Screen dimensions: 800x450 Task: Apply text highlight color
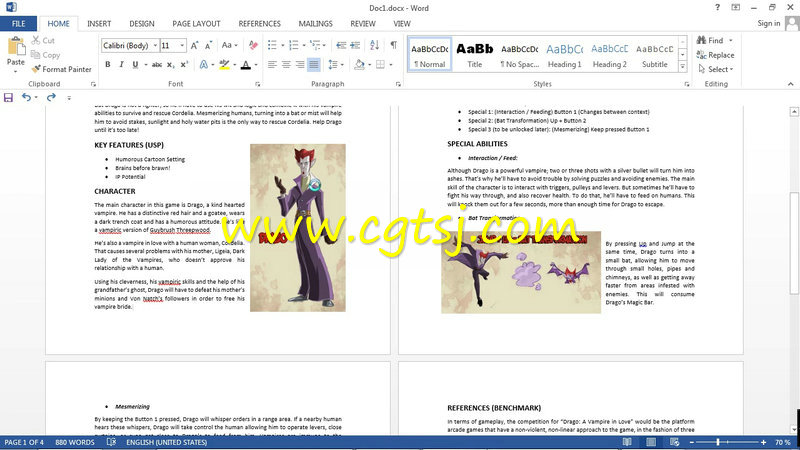tap(224, 65)
